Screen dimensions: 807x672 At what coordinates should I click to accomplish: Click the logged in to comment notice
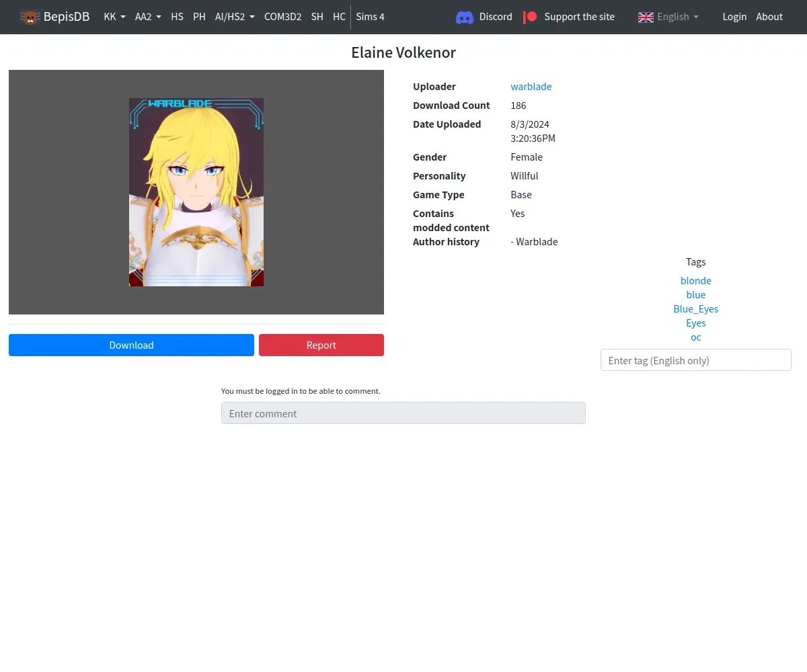click(x=301, y=391)
